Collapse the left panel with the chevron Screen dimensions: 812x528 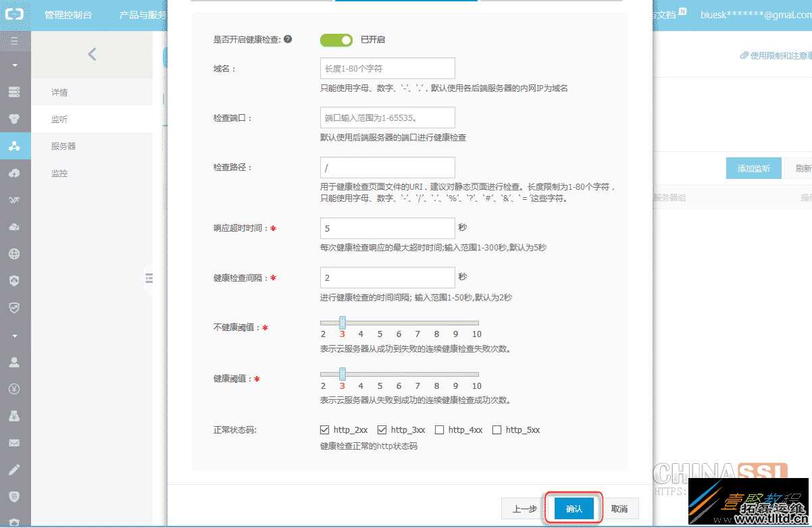click(x=92, y=53)
